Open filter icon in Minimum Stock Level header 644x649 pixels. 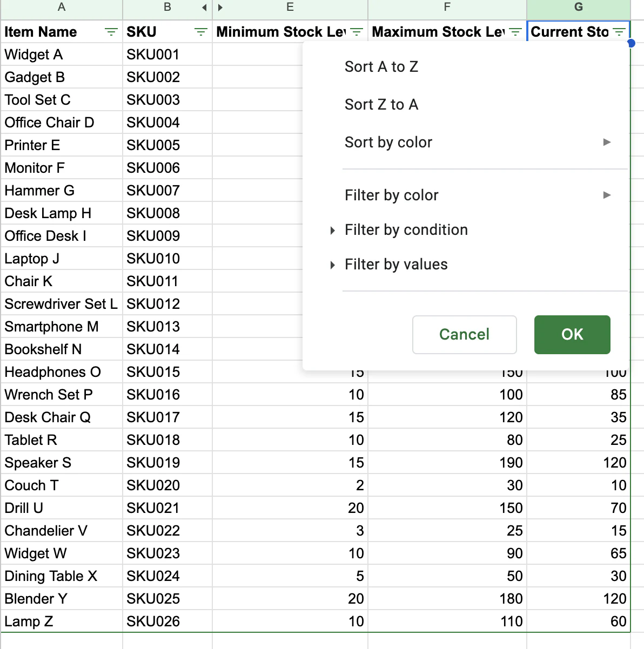[x=357, y=32]
